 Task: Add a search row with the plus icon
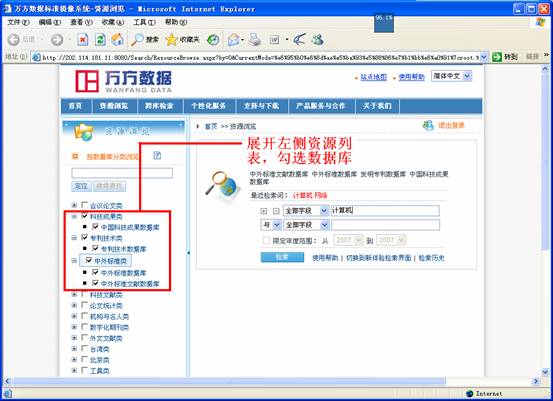click(x=263, y=211)
